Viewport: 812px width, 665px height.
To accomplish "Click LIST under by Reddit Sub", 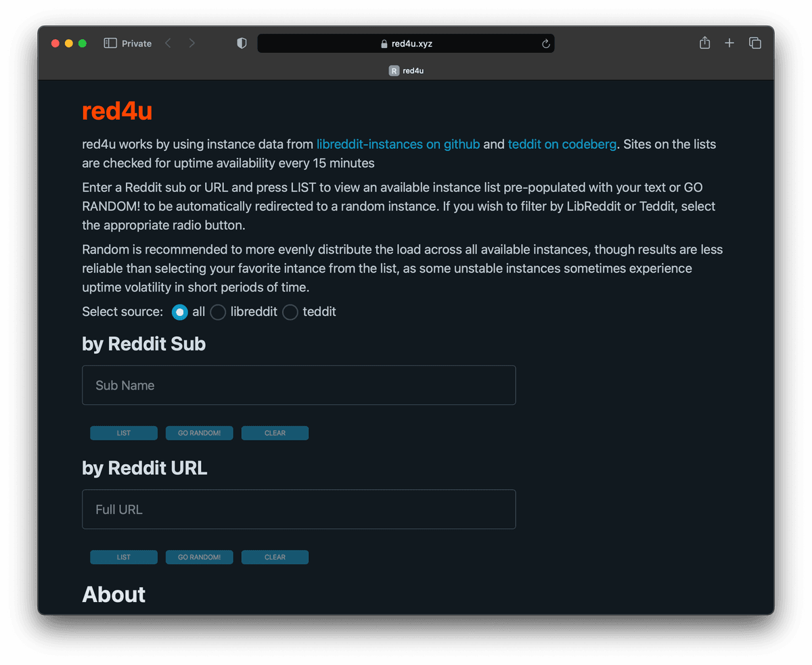I will (124, 433).
